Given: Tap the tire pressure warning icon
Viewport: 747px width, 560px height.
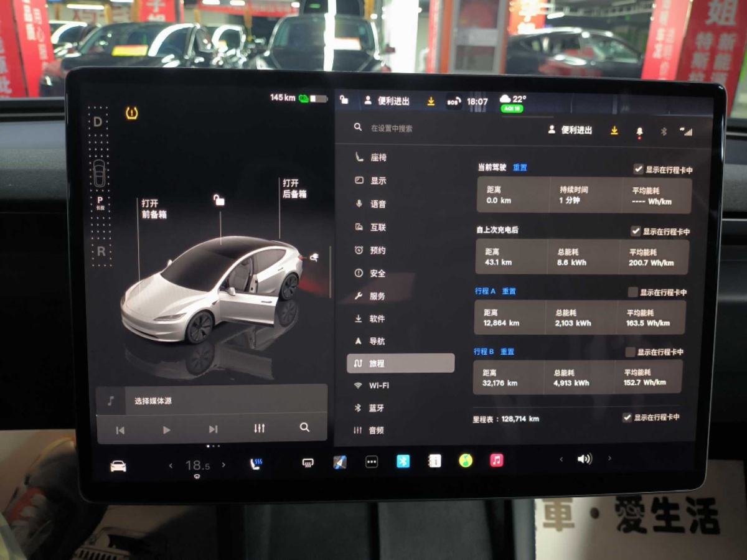Looking at the screenshot, I should click(131, 113).
